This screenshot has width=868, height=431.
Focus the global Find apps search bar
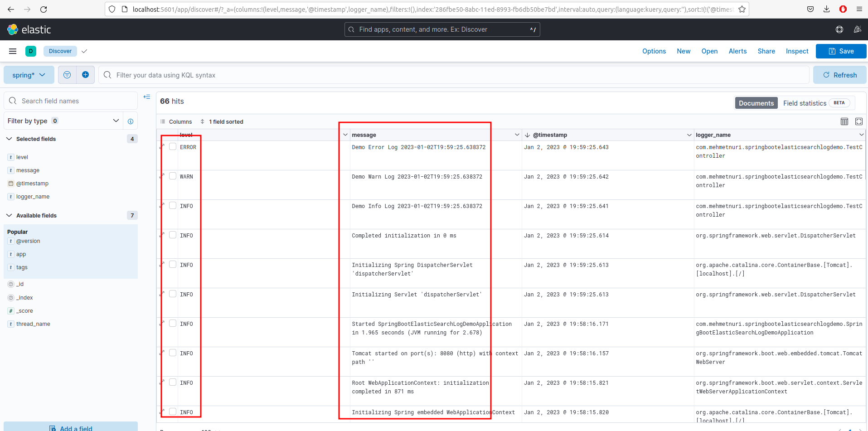(442, 29)
